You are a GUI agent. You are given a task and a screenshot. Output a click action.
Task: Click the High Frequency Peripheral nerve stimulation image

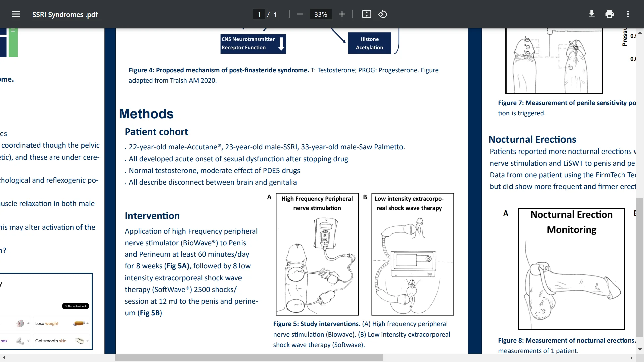(317, 254)
